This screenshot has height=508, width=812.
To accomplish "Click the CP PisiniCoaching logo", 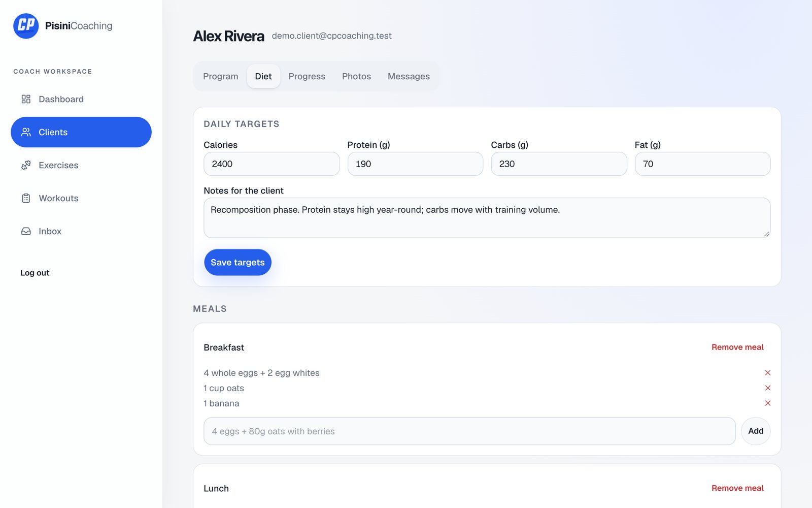I will [x=63, y=26].
